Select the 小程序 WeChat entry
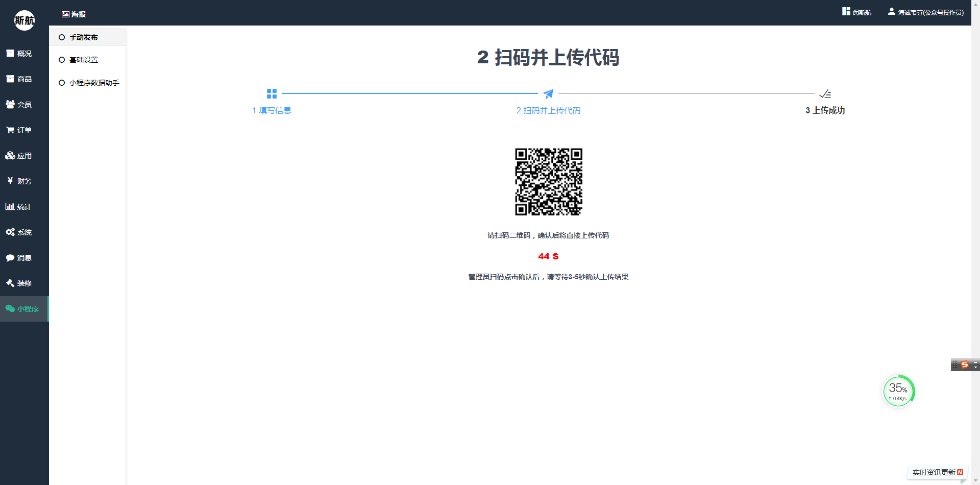Screen dimensions: 980x485 click(x=24, y=309)
